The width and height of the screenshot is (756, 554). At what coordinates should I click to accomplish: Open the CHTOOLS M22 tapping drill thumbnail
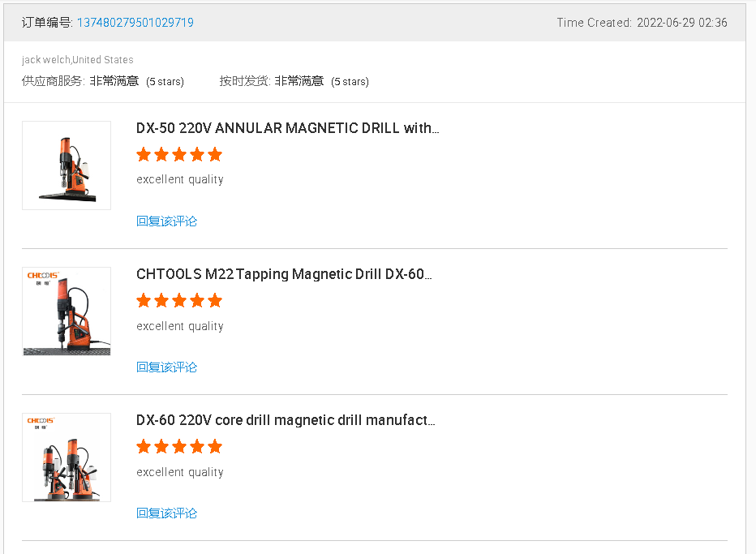tap(67, 311)
